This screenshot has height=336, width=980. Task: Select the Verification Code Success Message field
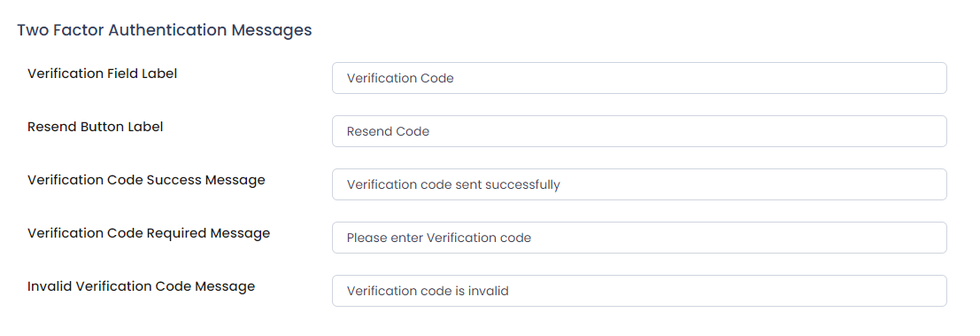[x=639, y=184]
